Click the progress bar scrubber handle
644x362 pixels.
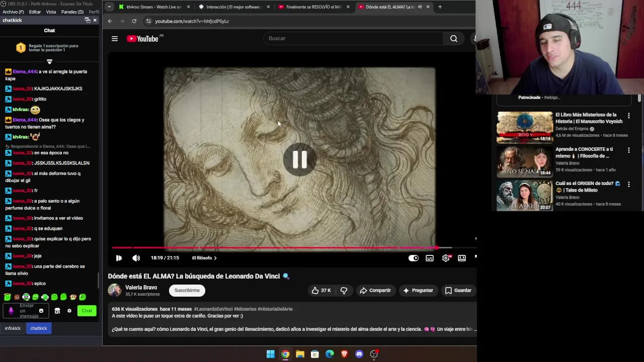click(437, 248)
